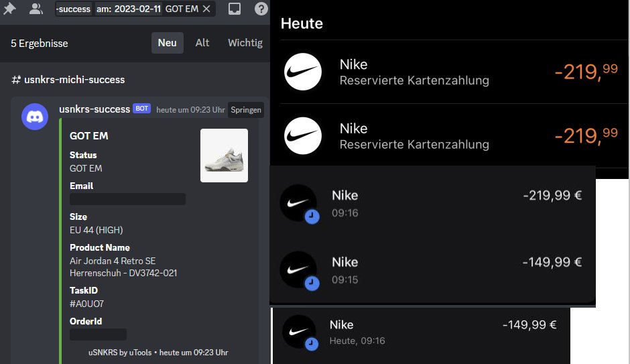Click the message timestamp heute um 09:23 Uhr
Viewport: 630px width, 364px height.
click(x=190, y=110)
